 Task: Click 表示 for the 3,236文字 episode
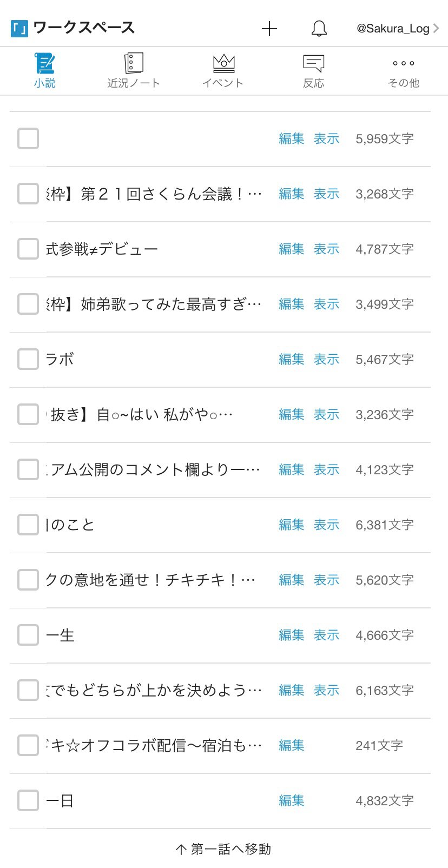[x=327, y=414]
